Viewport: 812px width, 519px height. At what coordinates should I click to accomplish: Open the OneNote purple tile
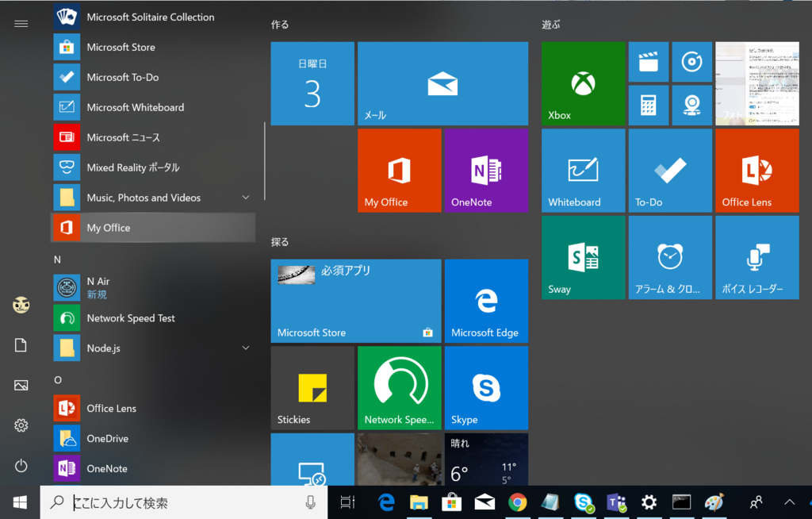[x=486, y=171]
